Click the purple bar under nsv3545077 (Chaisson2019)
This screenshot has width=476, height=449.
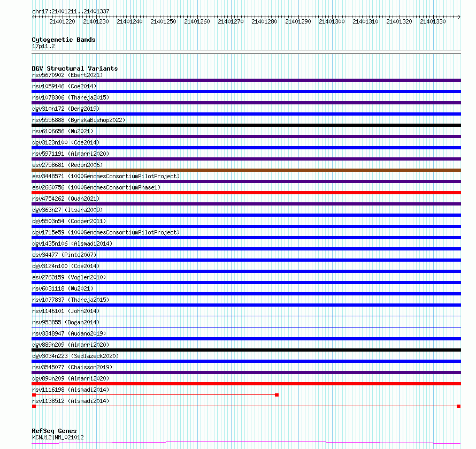(x=246, y=372)
